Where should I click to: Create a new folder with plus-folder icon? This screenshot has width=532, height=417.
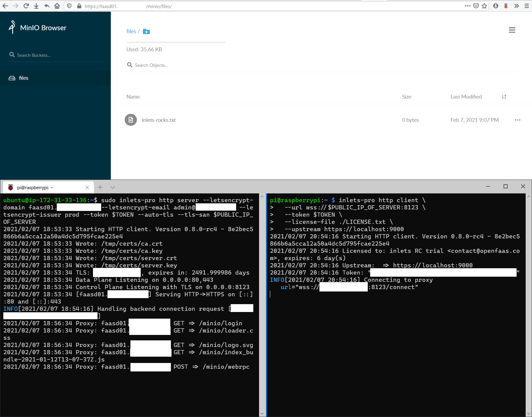pos(146,31)
